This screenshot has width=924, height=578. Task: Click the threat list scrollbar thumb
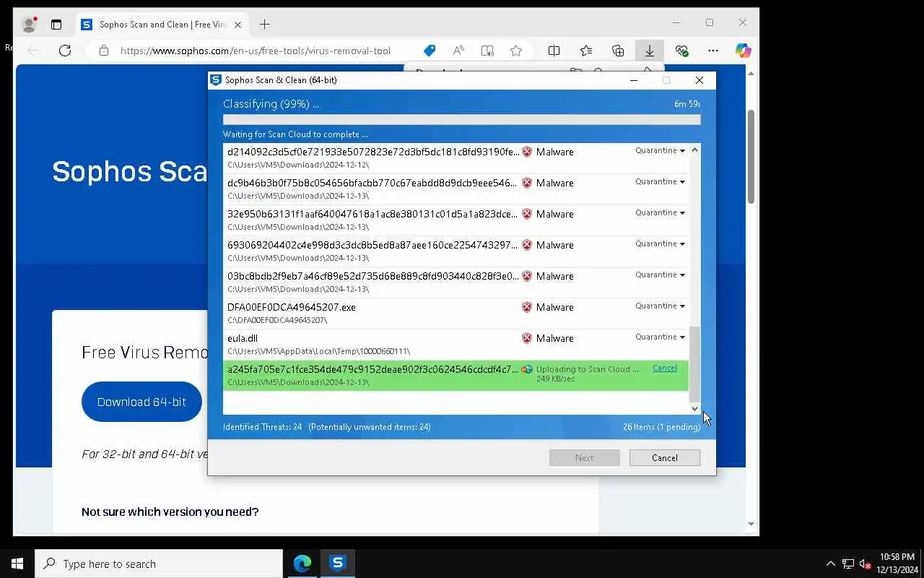[694, 364]
